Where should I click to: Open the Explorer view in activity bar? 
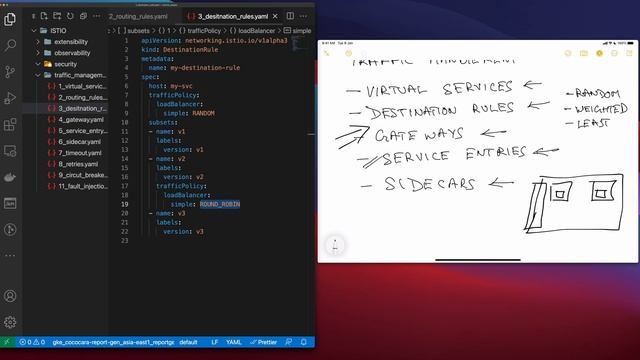point(10,19)
